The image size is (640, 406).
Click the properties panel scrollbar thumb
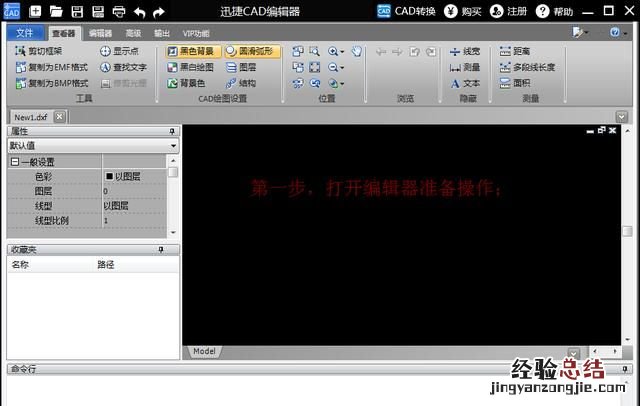(x=173, y=172)
